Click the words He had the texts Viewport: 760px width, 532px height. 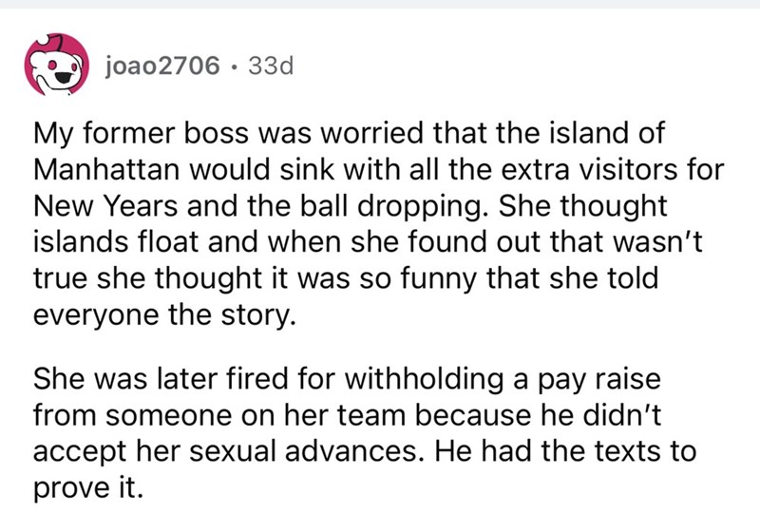[547, 451]
